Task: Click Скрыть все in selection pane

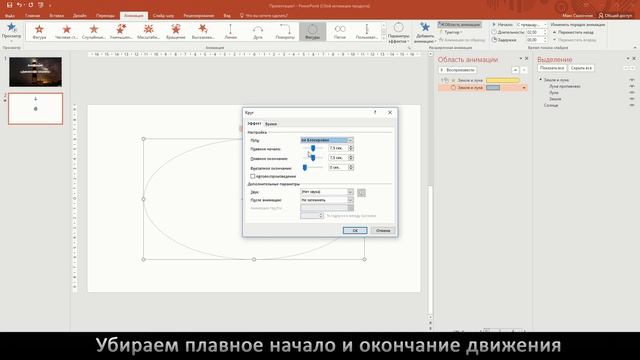Action: tap(581, 68)
